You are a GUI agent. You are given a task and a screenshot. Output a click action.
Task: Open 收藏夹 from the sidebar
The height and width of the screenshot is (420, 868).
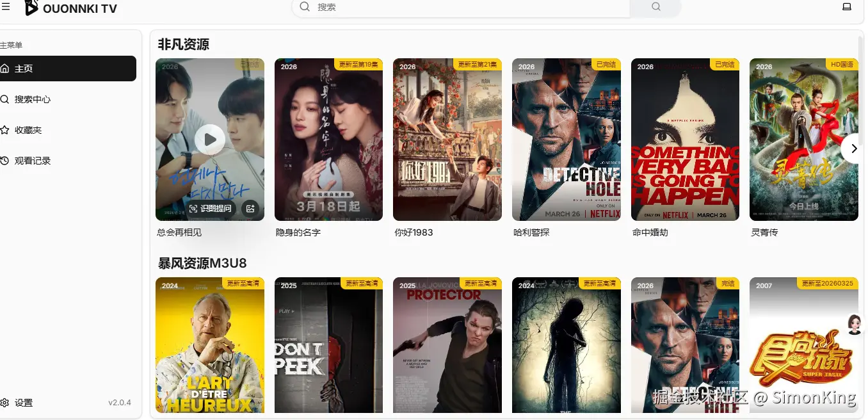coord(68,130)
